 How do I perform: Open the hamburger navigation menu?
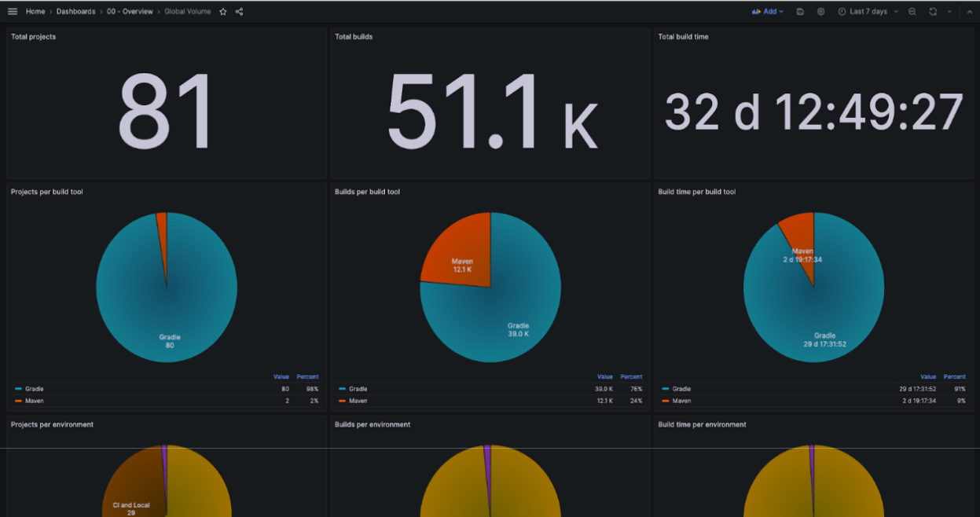[x=13, y=12]
